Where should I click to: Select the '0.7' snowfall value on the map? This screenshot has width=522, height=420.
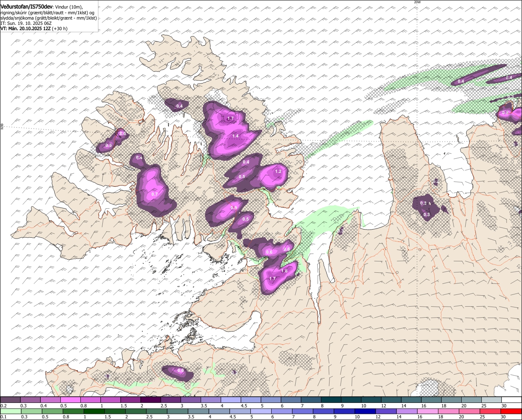pyautogui.click(x=155, y=195)
